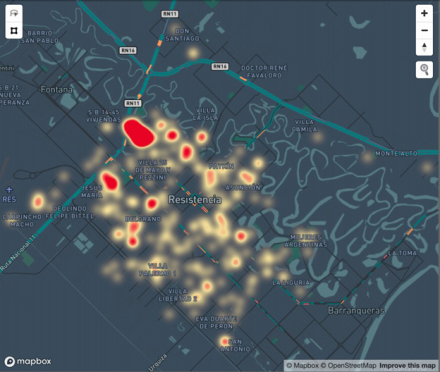Click the Jesús María label
The image size is (440, 372).
point(91,191)
